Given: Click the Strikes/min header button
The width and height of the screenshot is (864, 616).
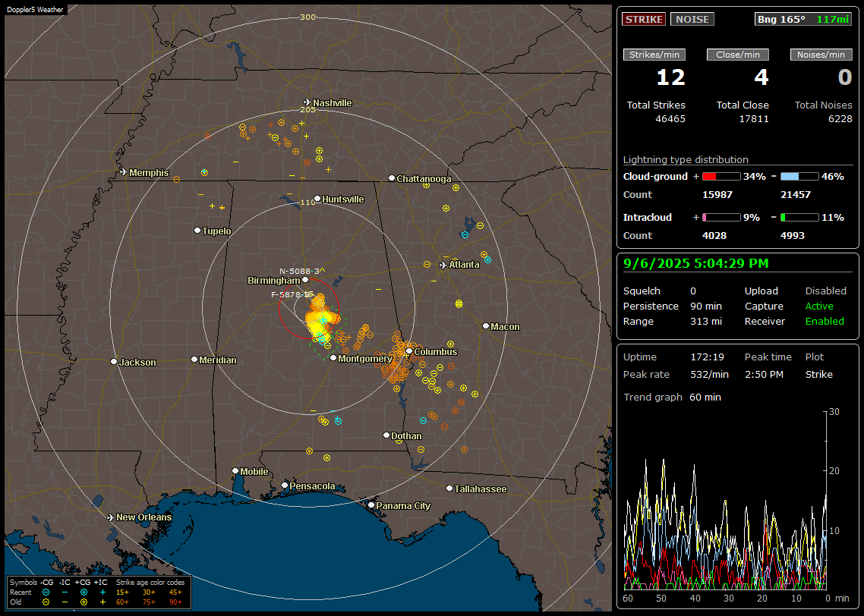Looking at the screenshot, I should pyautogui.click(x=654, y=55).
